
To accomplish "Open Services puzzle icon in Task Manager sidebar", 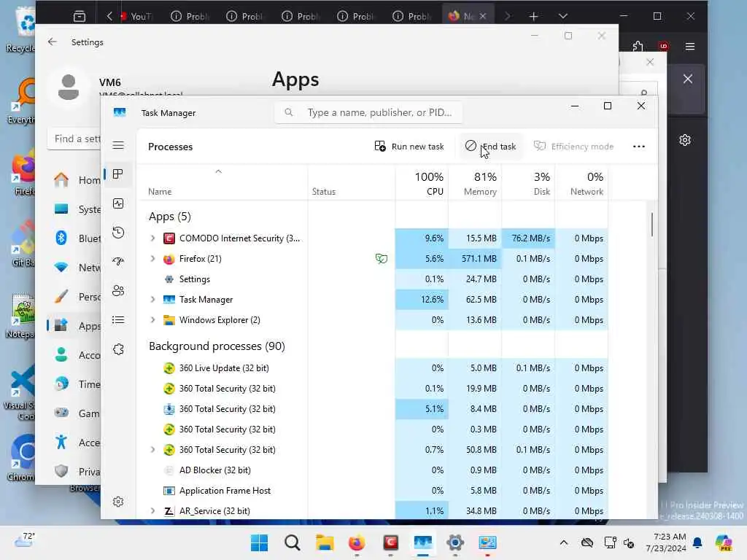I will pyautogui.click(x=118, y=349).
